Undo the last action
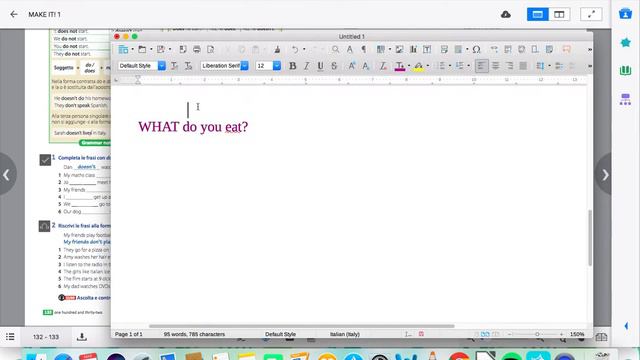 [295, 49]
